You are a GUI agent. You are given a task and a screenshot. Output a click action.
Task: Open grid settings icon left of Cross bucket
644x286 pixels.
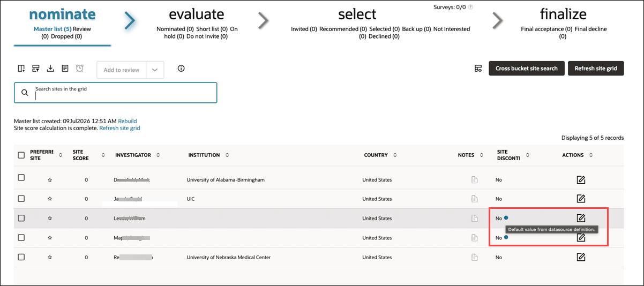point(478,69)
